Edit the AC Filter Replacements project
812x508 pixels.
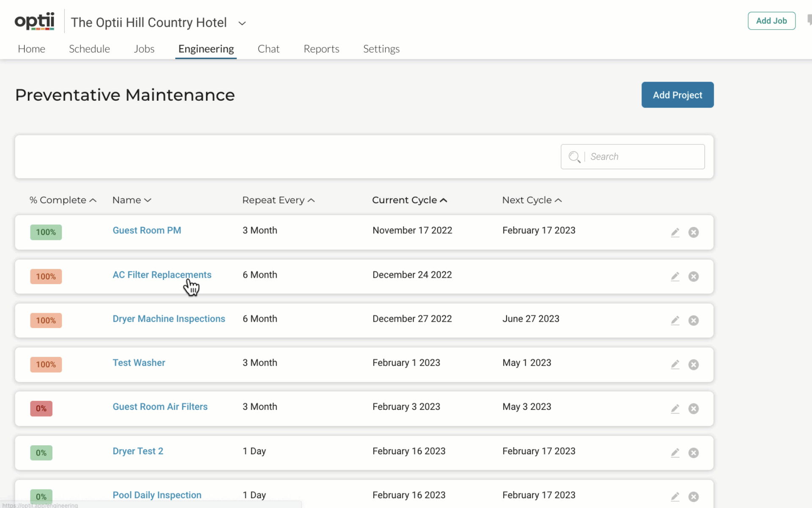(675, 276)
